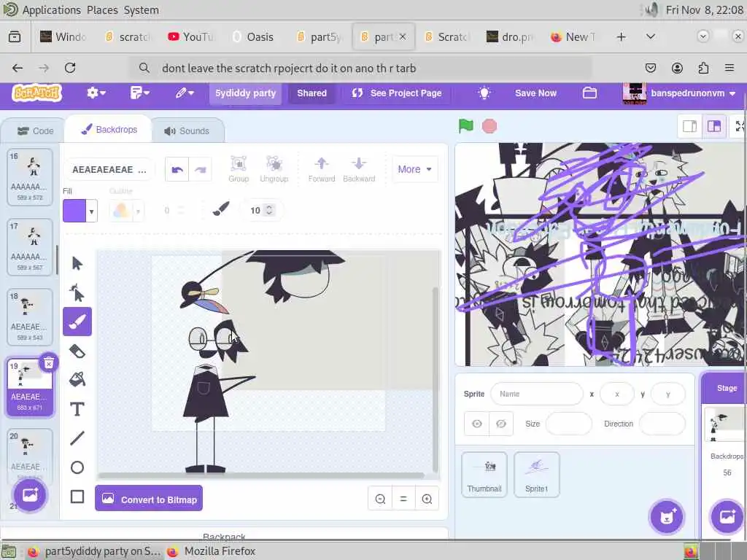Click See Project Page button
The height and width of the screenshot is (560, 747).
pyautogui.click(x=396, y=93)
